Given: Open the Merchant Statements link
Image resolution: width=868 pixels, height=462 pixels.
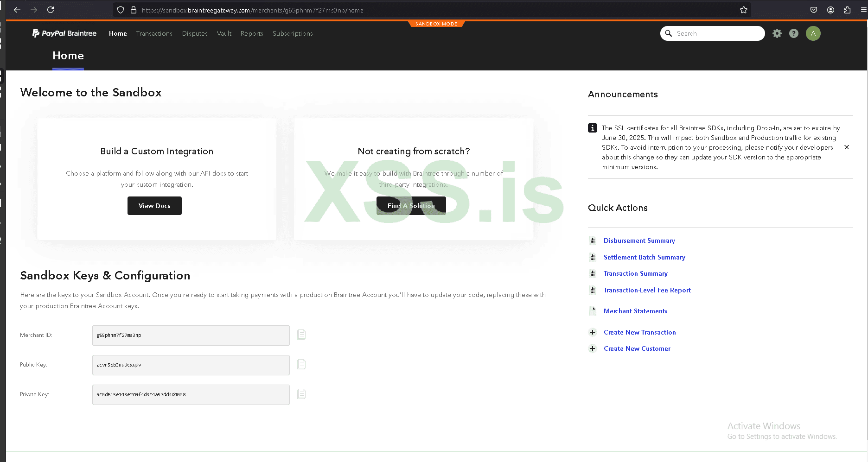Looking at the screenshot, I should 636,311.
